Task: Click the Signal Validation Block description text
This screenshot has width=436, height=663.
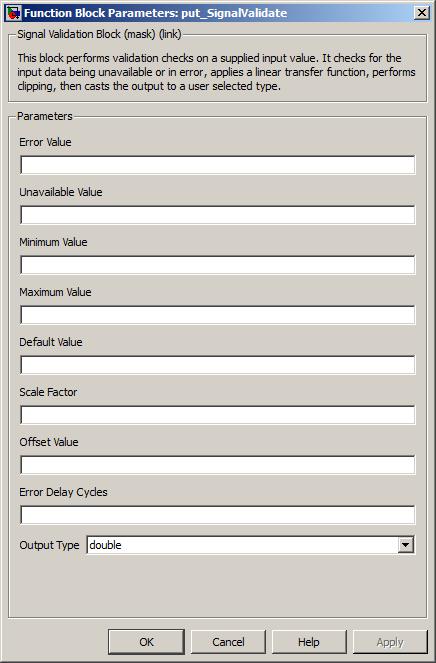Action: (x=216, y=72)
